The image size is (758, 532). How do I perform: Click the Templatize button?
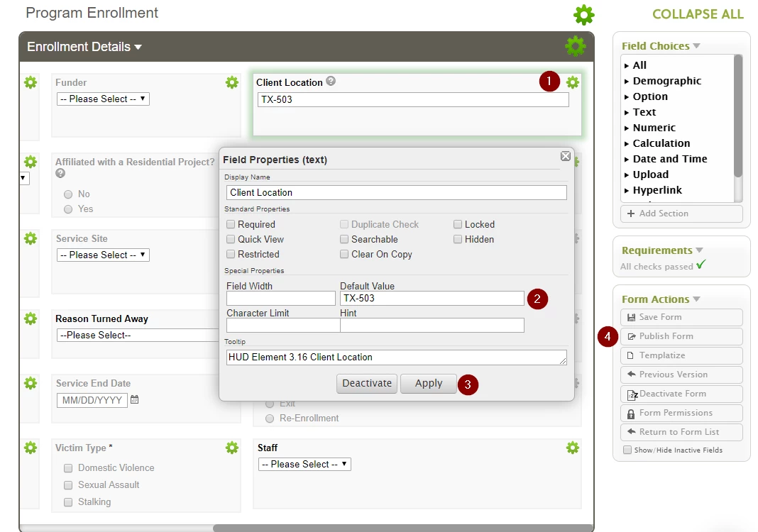click(681, 355)
